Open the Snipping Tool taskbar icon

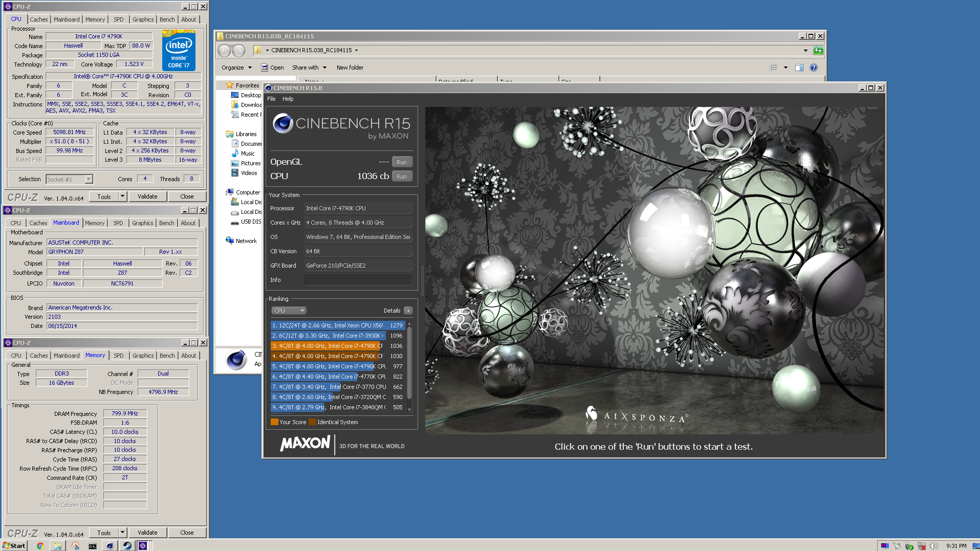75,546
